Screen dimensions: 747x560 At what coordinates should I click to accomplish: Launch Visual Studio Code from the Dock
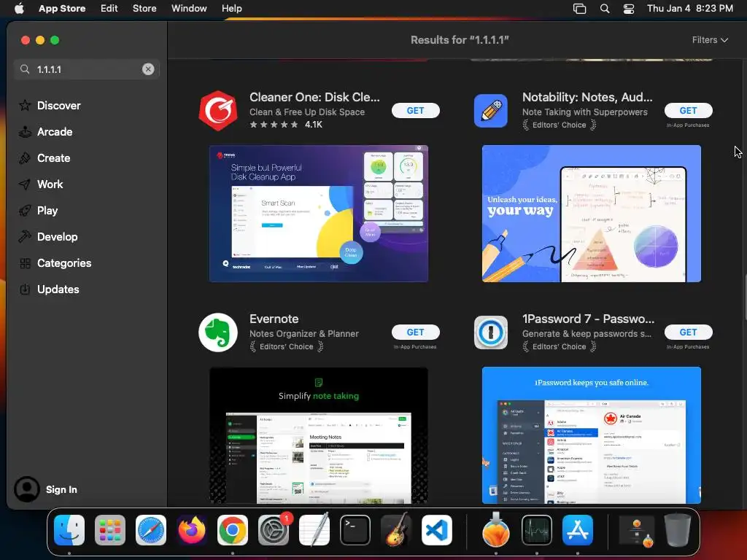click(437, 530)
